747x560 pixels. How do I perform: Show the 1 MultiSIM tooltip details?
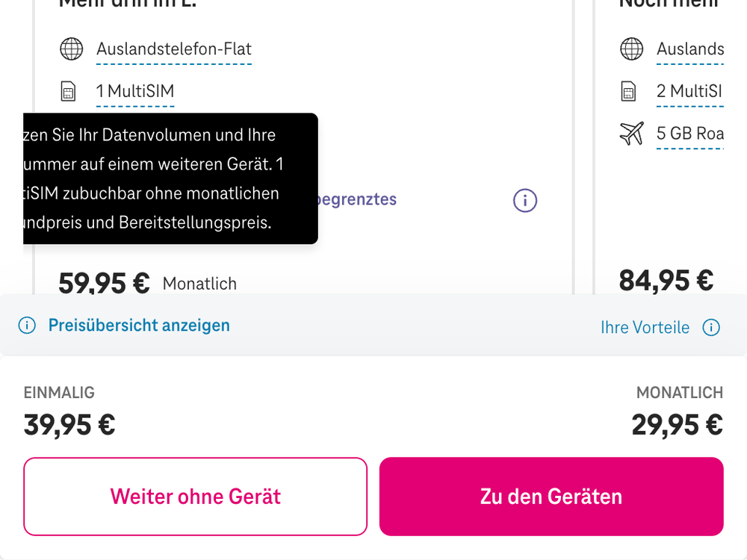click(135, 91)
